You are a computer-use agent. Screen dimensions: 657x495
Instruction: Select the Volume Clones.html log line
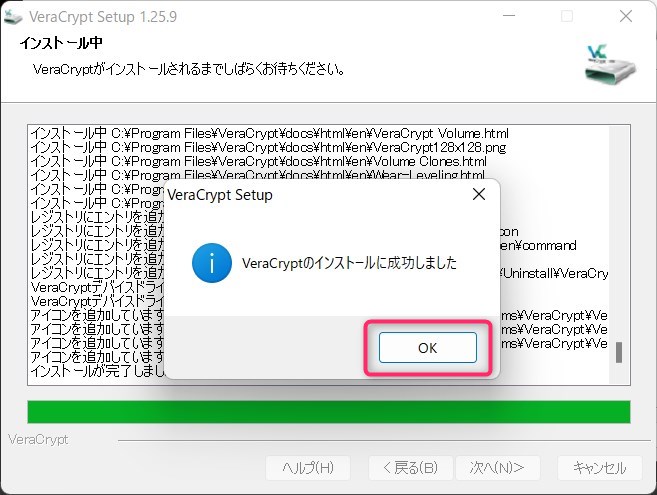tap(259, 161)
